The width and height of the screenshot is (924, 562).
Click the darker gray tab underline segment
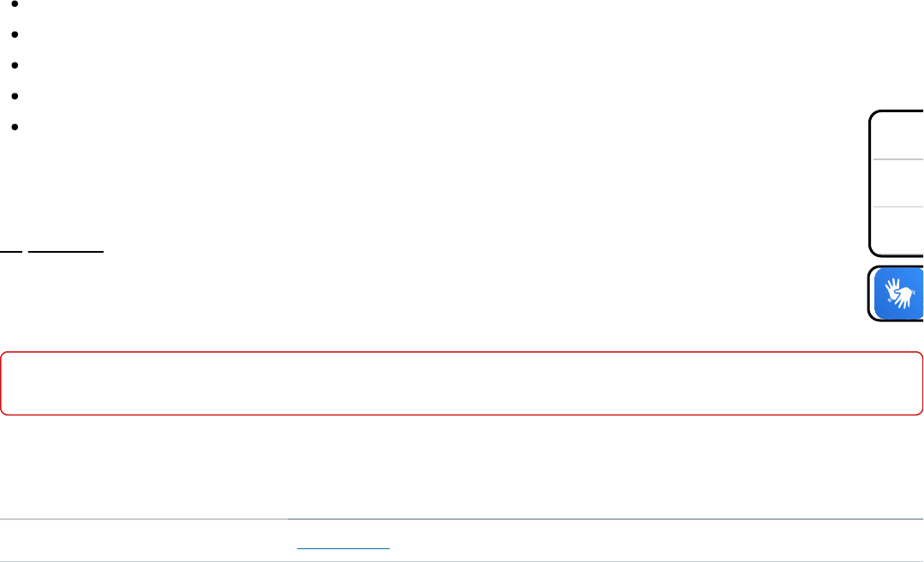[605, 519]
